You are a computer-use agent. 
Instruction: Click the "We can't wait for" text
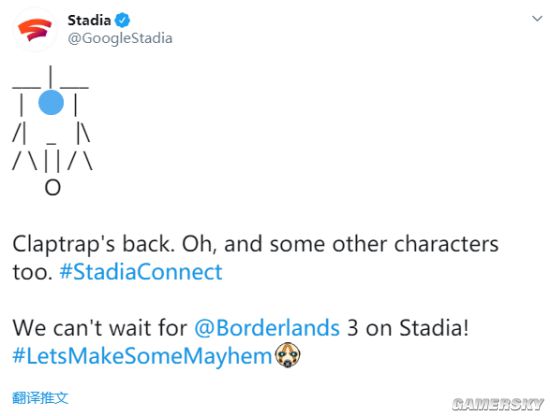(100, 328)
